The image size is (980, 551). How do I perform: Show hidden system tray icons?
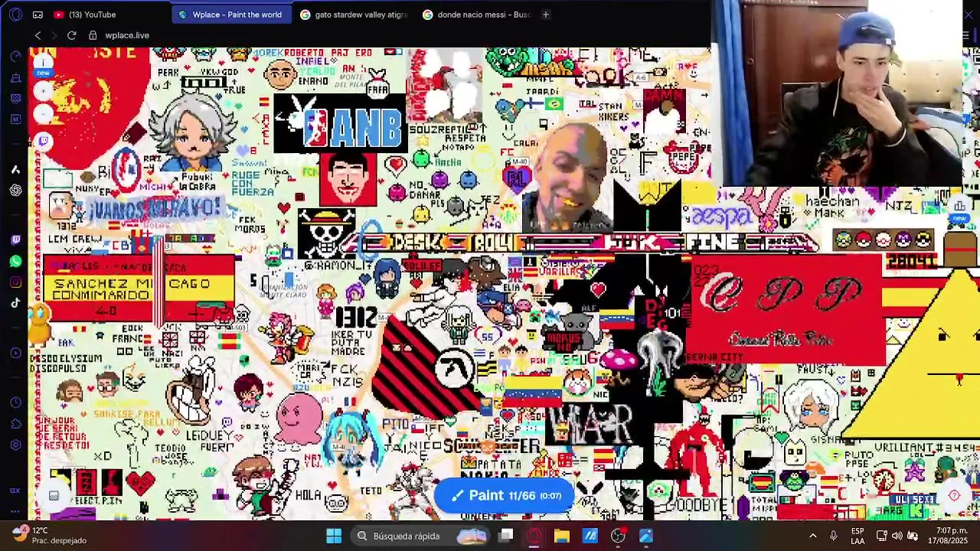coord(812,536)
